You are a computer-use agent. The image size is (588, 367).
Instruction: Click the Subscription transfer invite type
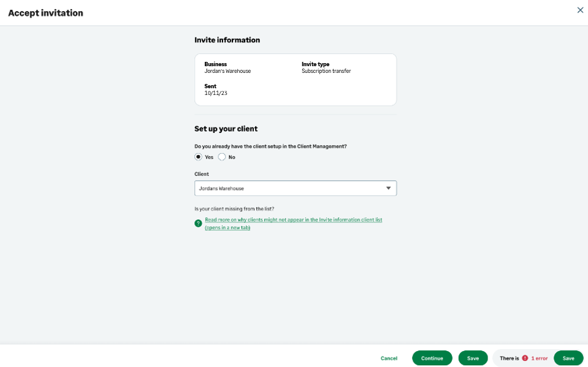[326, 71]
